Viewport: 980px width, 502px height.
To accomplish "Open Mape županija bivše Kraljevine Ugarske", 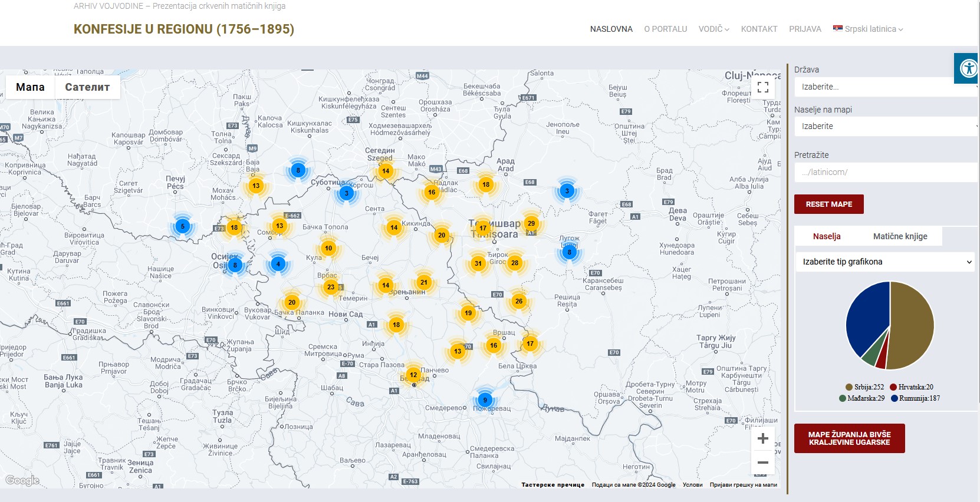I will pos(849,438).
